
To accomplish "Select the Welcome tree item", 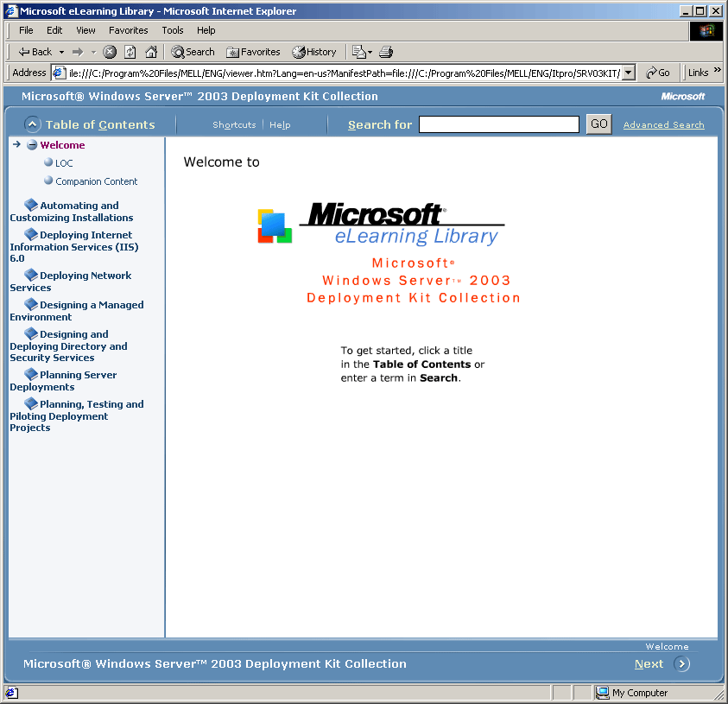I will 62,145.
